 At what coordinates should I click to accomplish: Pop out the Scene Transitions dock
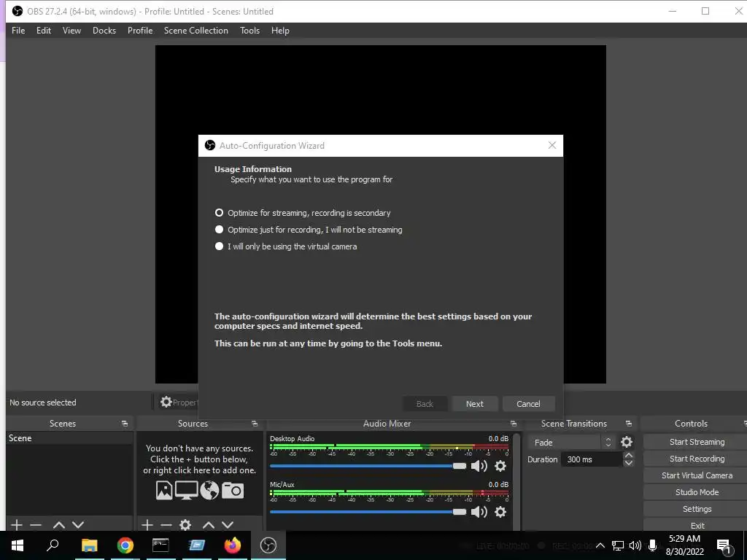pyautogui.click(x=628, y=424)
